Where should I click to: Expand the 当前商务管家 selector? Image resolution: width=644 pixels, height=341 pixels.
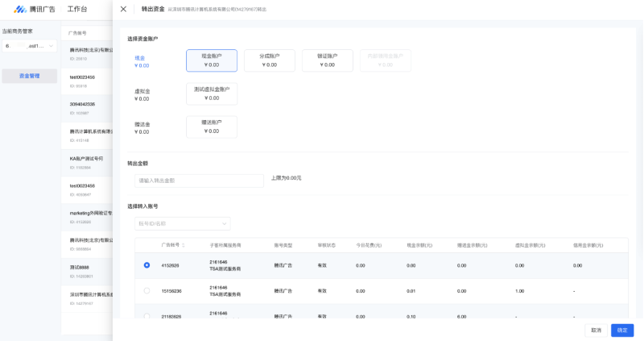pos(28,46)
